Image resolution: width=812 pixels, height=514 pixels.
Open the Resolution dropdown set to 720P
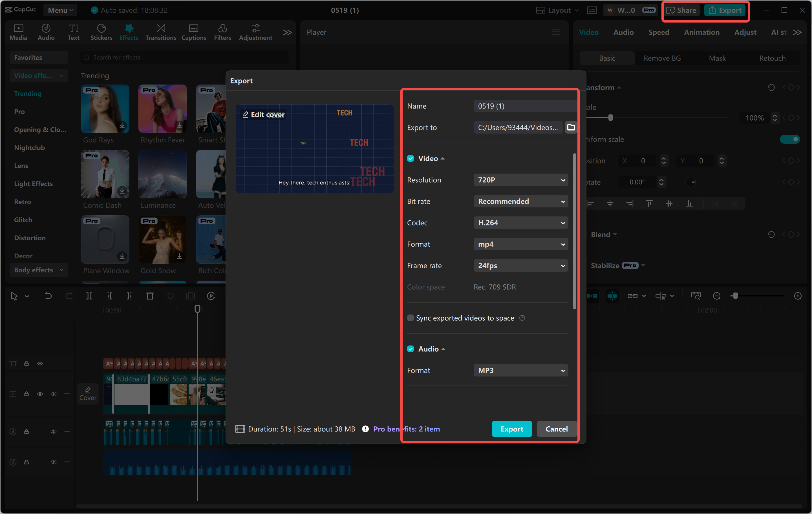520,180
